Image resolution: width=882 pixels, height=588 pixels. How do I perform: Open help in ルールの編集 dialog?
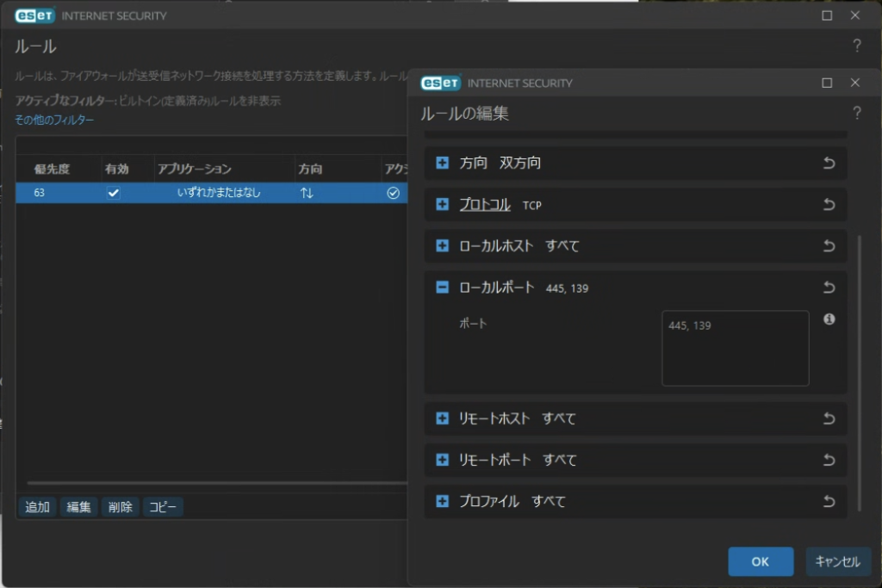coord(856,114)
